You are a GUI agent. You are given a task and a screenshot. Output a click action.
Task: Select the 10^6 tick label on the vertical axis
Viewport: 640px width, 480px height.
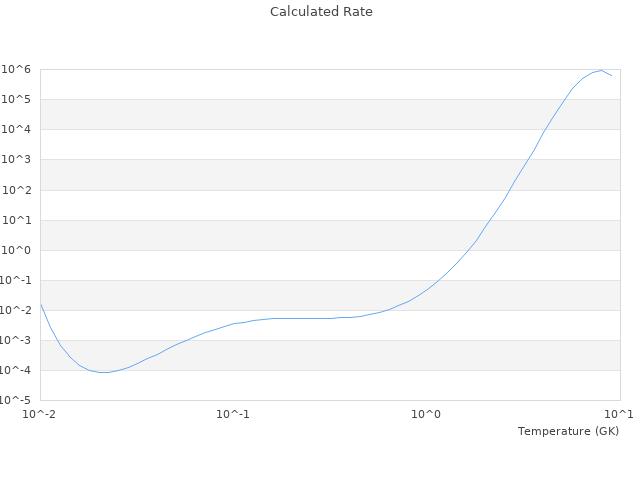[17, 69]
